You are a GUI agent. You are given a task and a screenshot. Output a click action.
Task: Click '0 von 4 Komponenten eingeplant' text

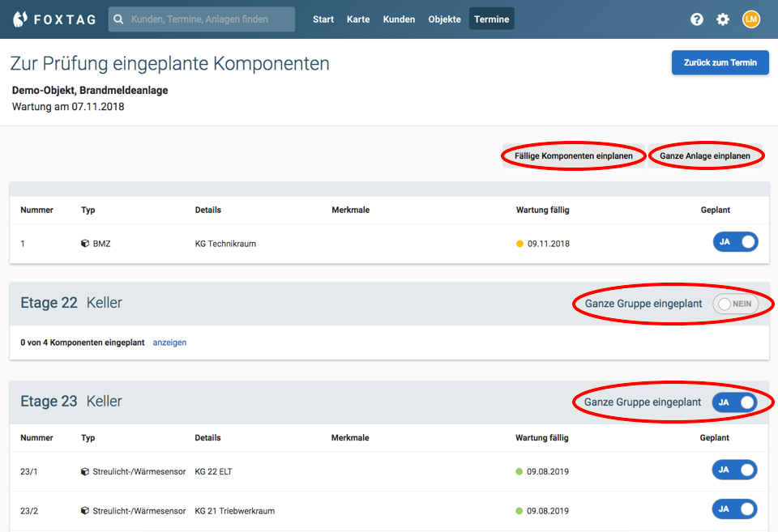click(83, 343)
